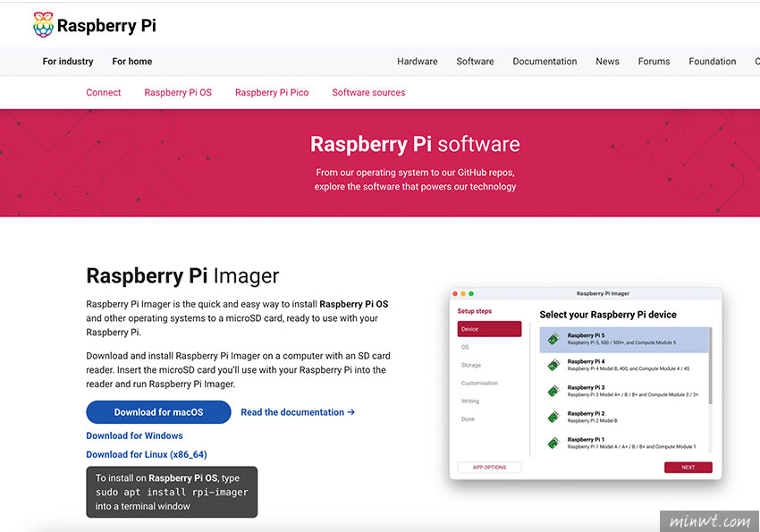Select Raspberry Pi 2 Model B row text
The width and height of the screenshot is (760, 532).
(592, 418)
